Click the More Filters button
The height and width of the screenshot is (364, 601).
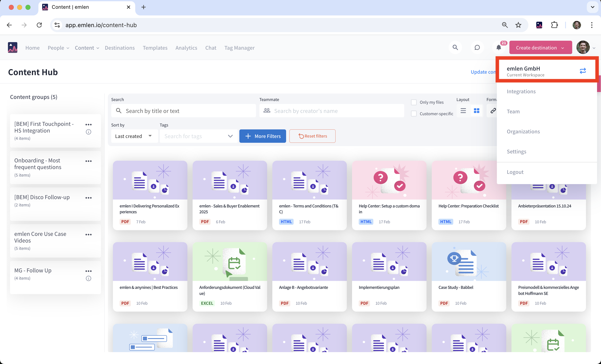tap(263, 136)
